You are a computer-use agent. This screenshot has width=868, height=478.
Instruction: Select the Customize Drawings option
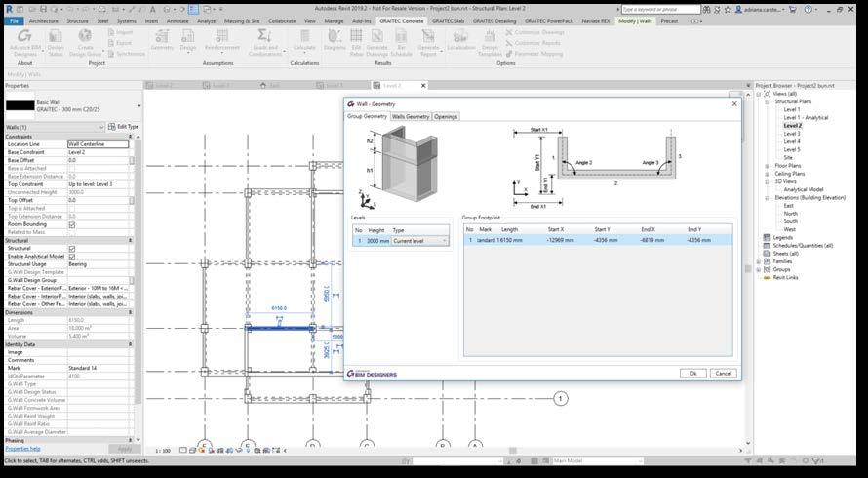pos(534,32)
